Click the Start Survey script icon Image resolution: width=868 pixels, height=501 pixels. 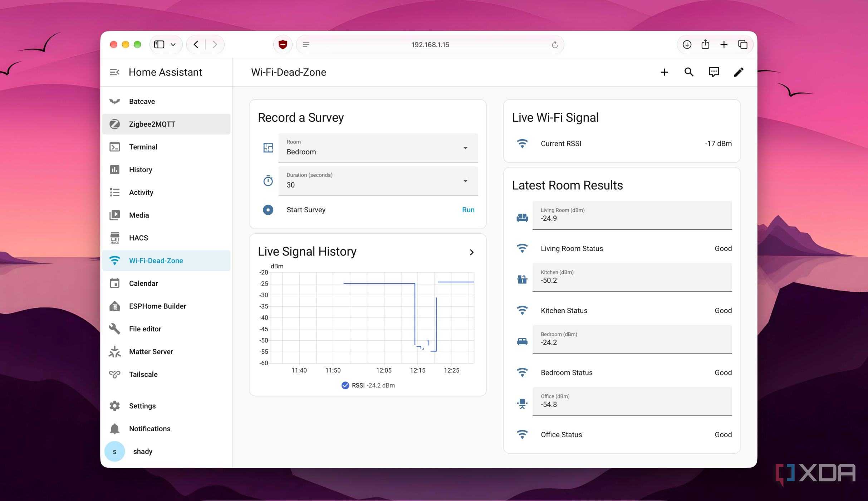(268, 210)
